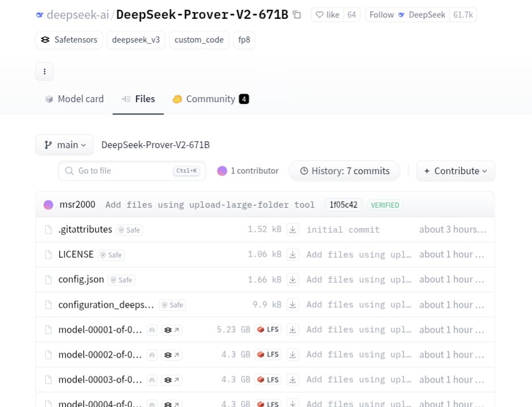Screen dimensions: 532x407
Task: Open the model-00003-of-0… file
Action: tap(100, 380)
